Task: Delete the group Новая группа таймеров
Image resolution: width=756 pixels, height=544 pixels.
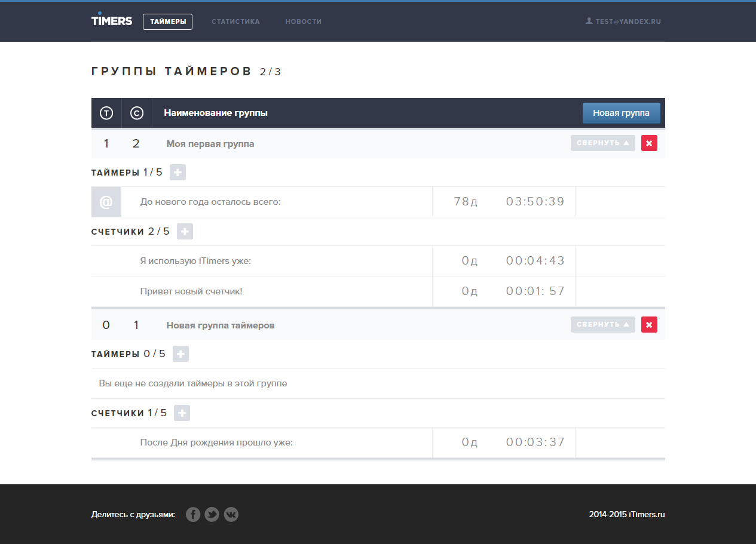Action: tap(649, 325)
